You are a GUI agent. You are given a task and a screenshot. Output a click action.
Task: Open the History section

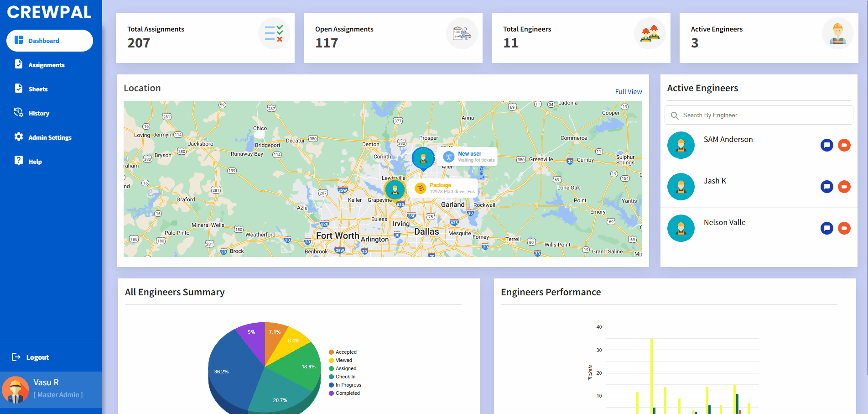[x=39, y=113]
